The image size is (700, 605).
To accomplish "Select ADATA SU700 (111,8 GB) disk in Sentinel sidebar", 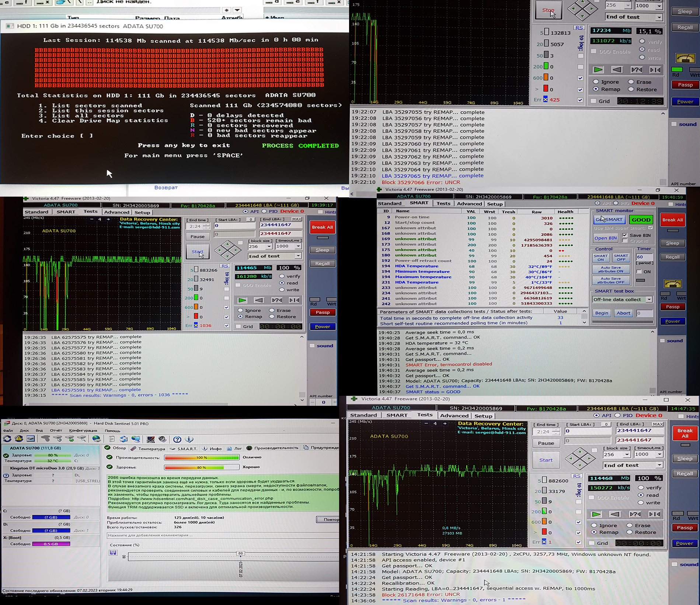I will coord(51,454).
